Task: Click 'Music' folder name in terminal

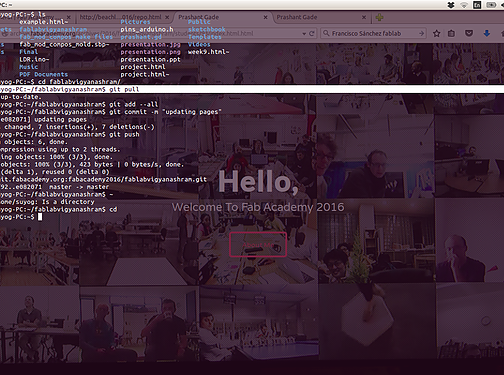Action: 28,67
